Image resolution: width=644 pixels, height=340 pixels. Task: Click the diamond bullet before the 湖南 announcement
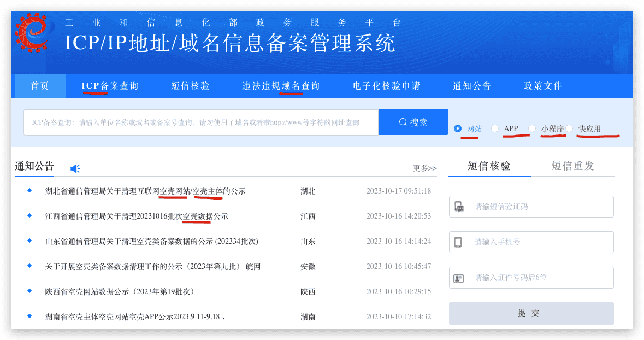(x=29, y=316)
